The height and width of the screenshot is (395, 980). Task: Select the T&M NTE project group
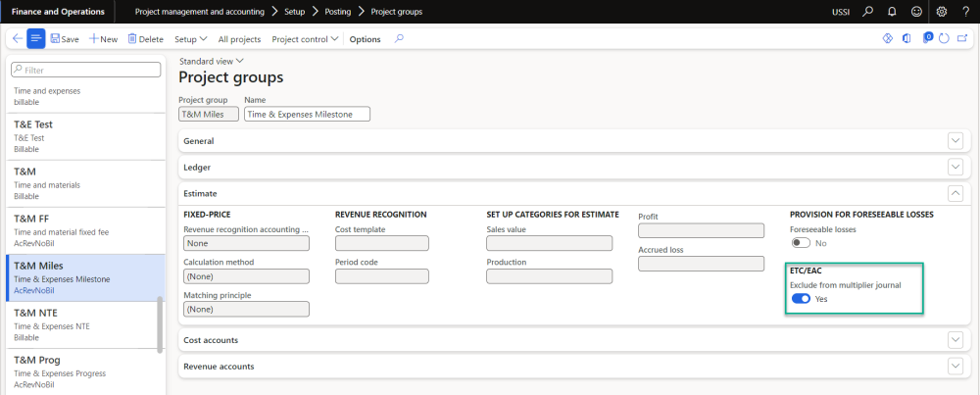pos(85,325)
